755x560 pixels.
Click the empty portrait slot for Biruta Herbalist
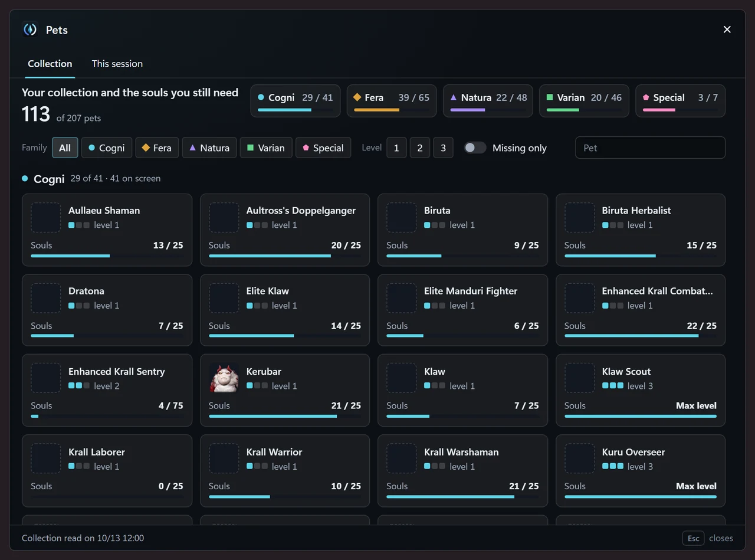pos(579,217)
